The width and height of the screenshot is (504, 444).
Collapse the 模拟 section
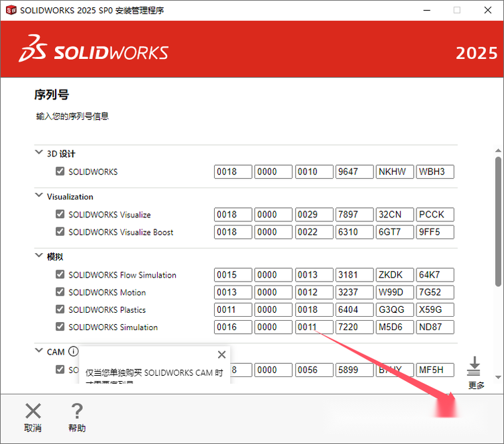point(38,256)
